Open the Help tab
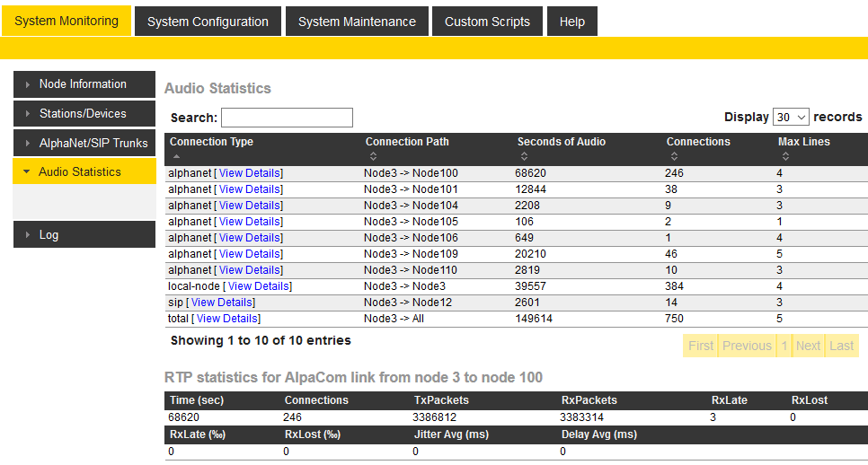Viewport: 868px width, 465px height. [x=571, y=22]
